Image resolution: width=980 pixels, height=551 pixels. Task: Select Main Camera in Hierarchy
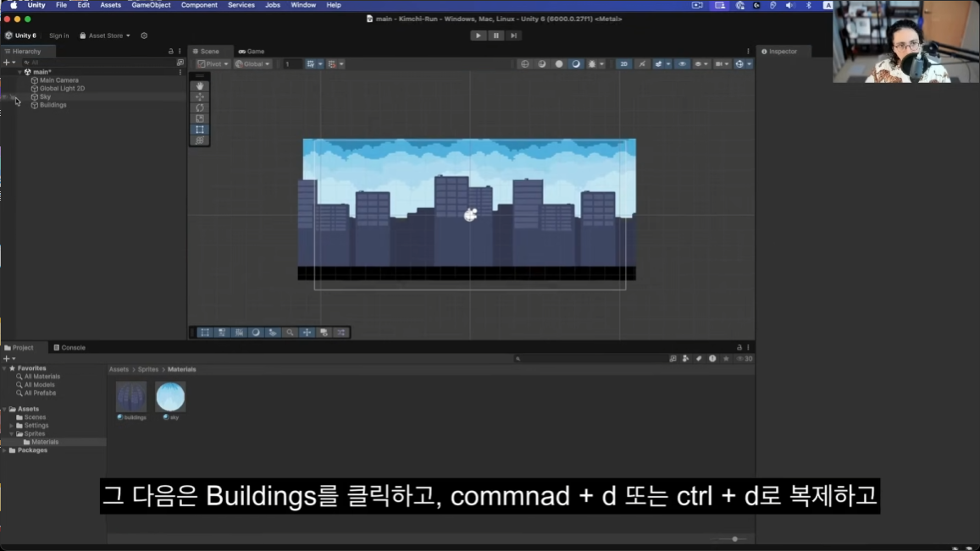click(58, 80)
